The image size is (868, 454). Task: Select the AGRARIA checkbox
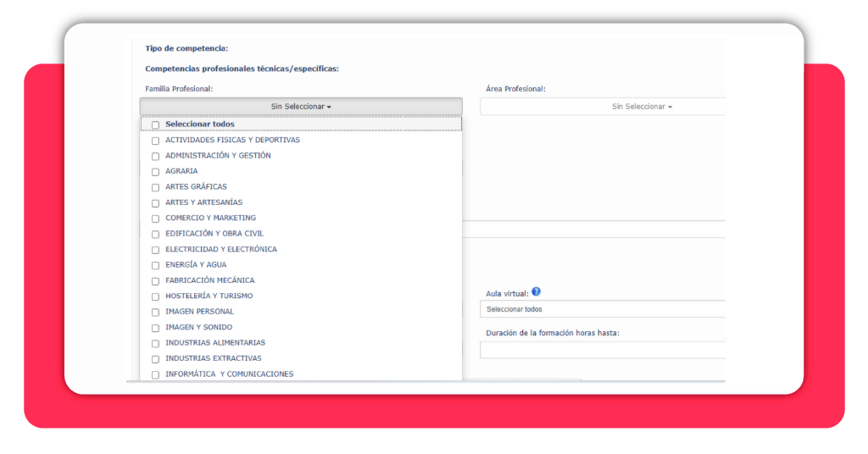[156, 172]
